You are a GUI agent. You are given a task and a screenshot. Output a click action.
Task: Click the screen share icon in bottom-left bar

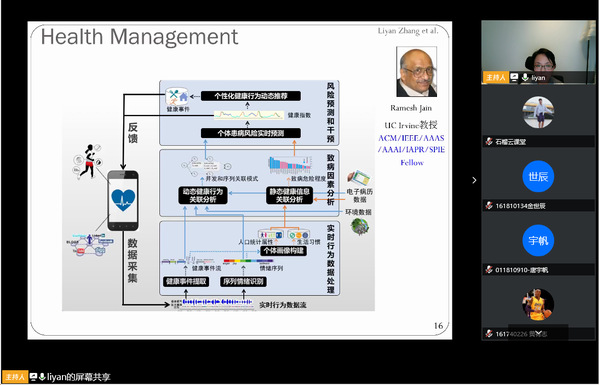34,377
